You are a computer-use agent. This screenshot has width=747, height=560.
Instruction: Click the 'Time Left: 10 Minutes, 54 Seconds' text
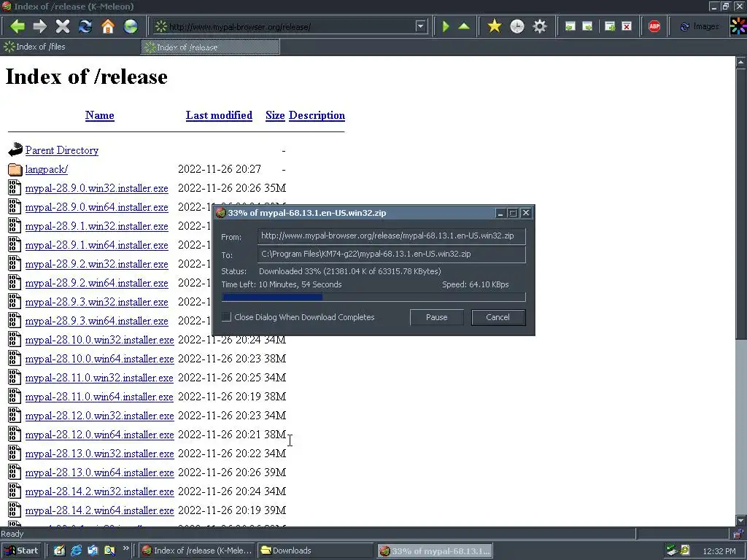(282, 284)
